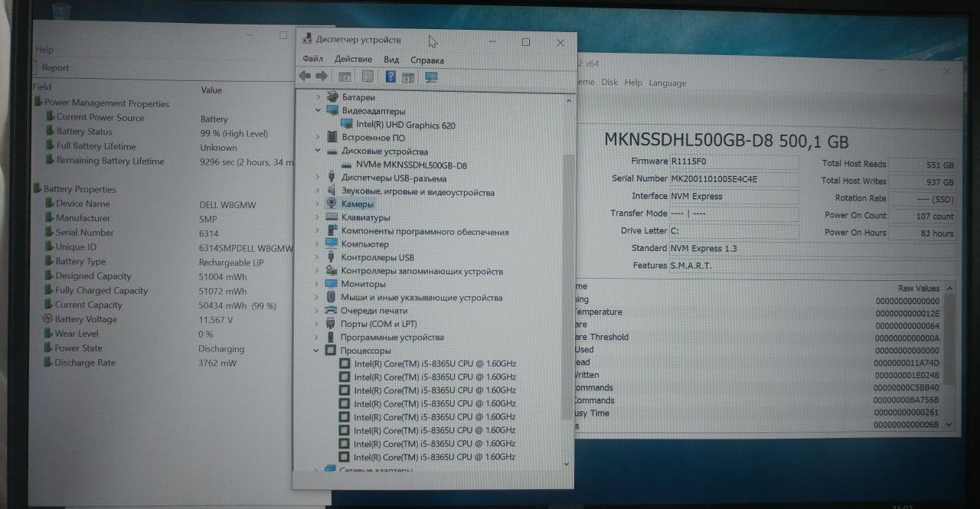Click the Встроенное ПО firmware chip icon
The image size is (980, 509).
coord(332,138)
